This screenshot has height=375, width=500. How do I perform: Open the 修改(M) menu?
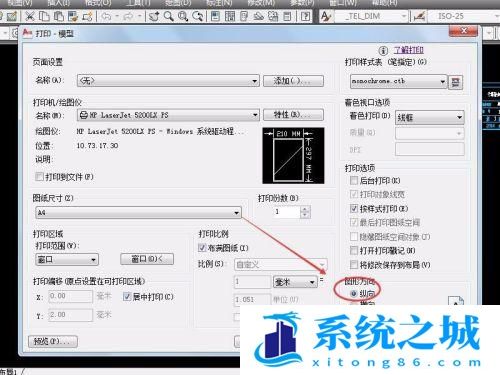(261, 3)
